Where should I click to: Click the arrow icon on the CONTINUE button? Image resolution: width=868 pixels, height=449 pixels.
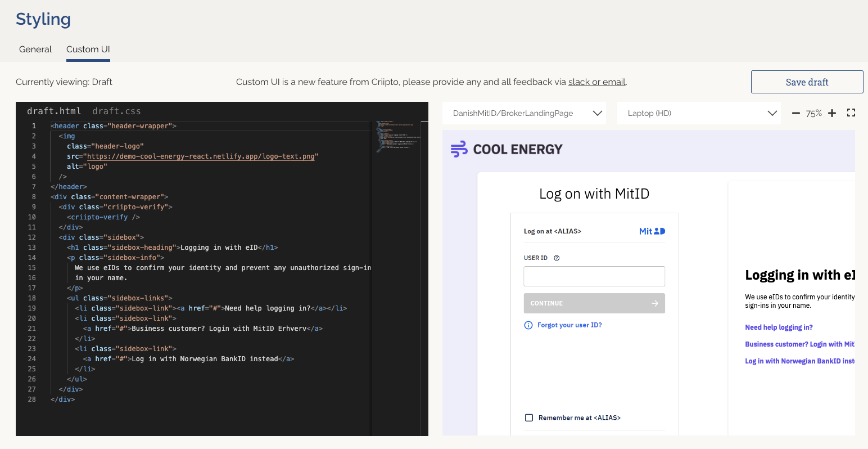click(654, 303)
